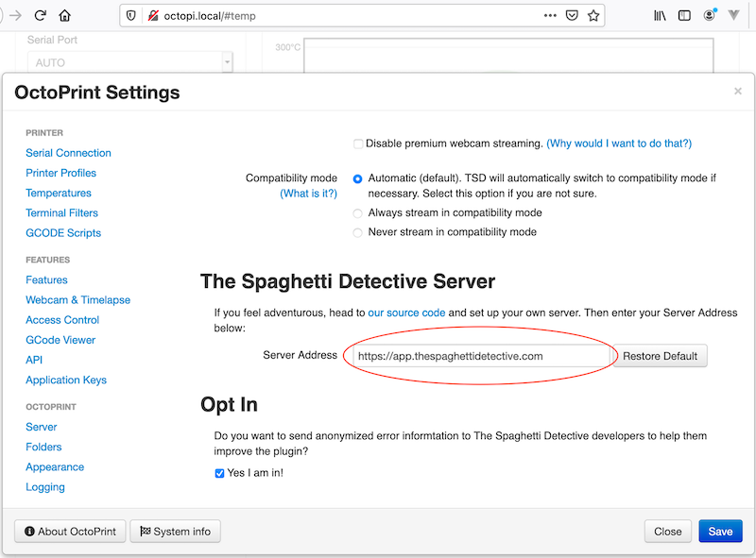Bookmark this page with star icon
This screenshot has width=756, height=558.
click(x=593, y=15)
